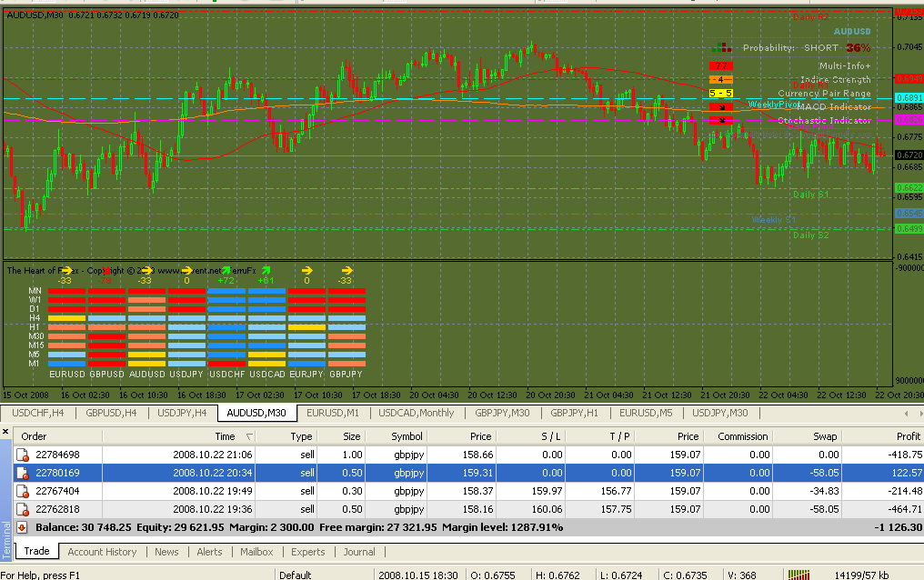Click the order icon for order 22780169
Screen dimensions: 924x580
(23, 473)
